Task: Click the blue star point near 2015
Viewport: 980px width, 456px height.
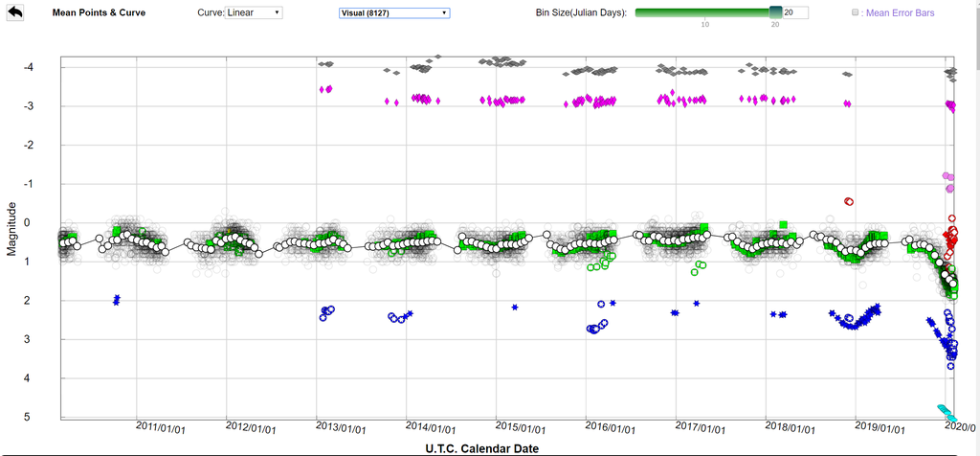Action: [x=515, y=308]
